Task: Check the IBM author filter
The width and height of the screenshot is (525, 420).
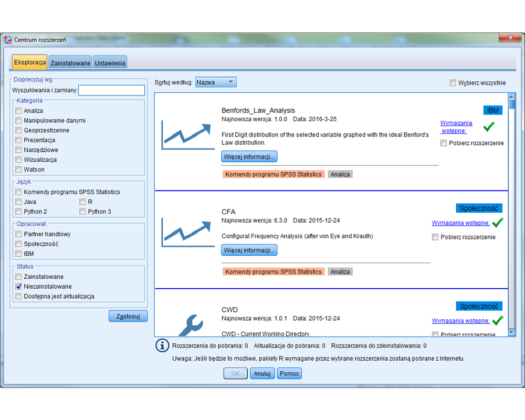Action: (18, 254)
